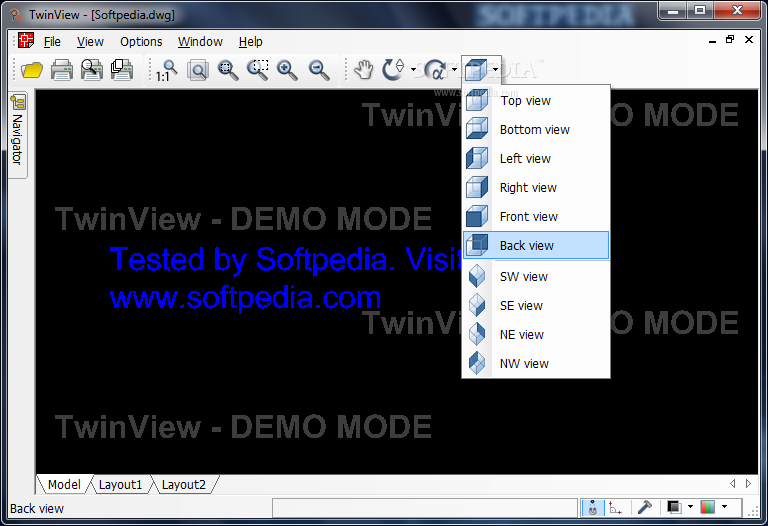Open the File menu
The image size is (768, 526).
coord(52,42)
